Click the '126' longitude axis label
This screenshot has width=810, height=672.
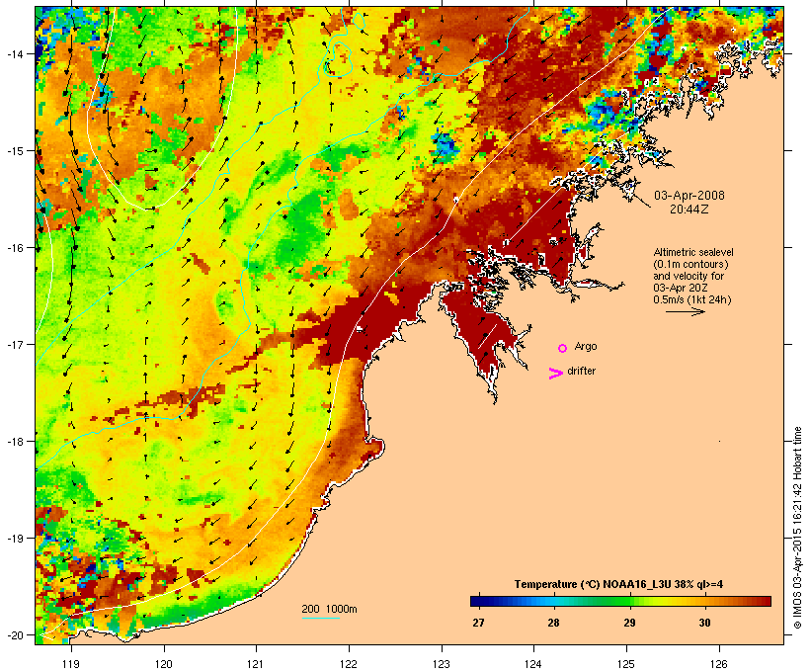pos(719,663)
